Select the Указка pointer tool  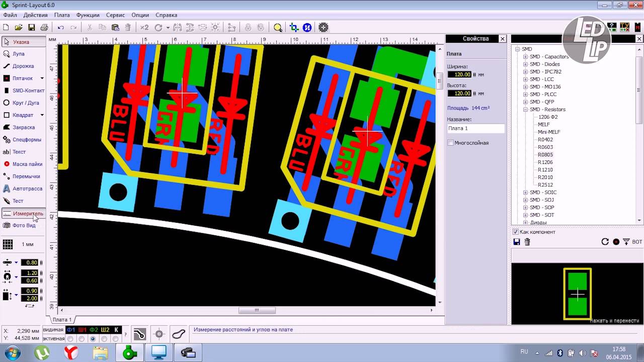(x=23, y=42)
